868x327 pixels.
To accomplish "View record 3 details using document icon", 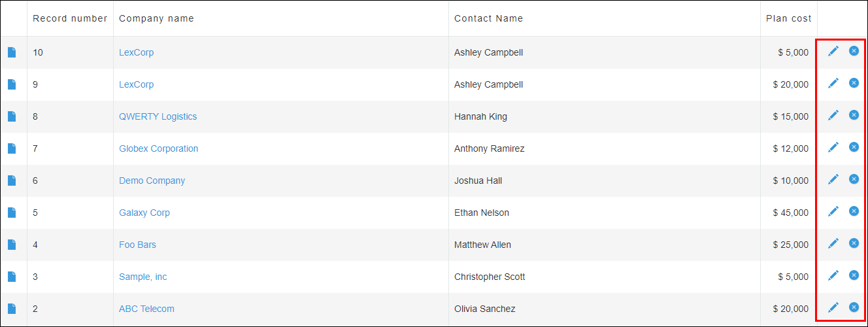I will click(x=12, y=277).
